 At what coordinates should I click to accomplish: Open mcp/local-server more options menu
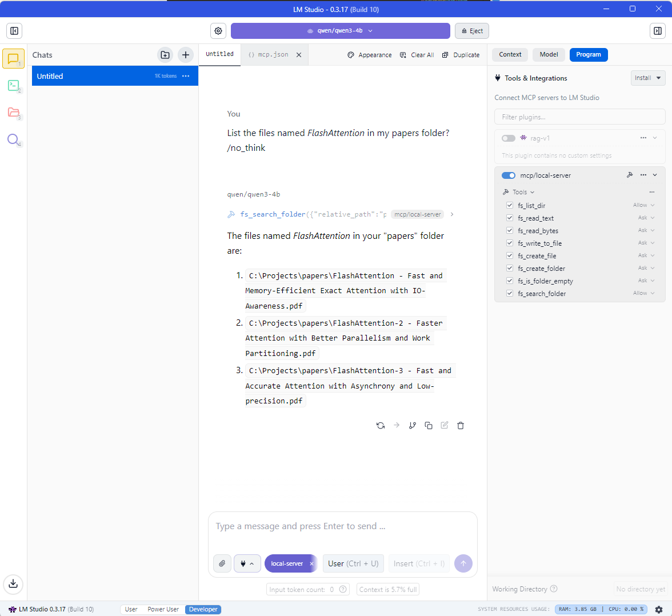point(643,175)
